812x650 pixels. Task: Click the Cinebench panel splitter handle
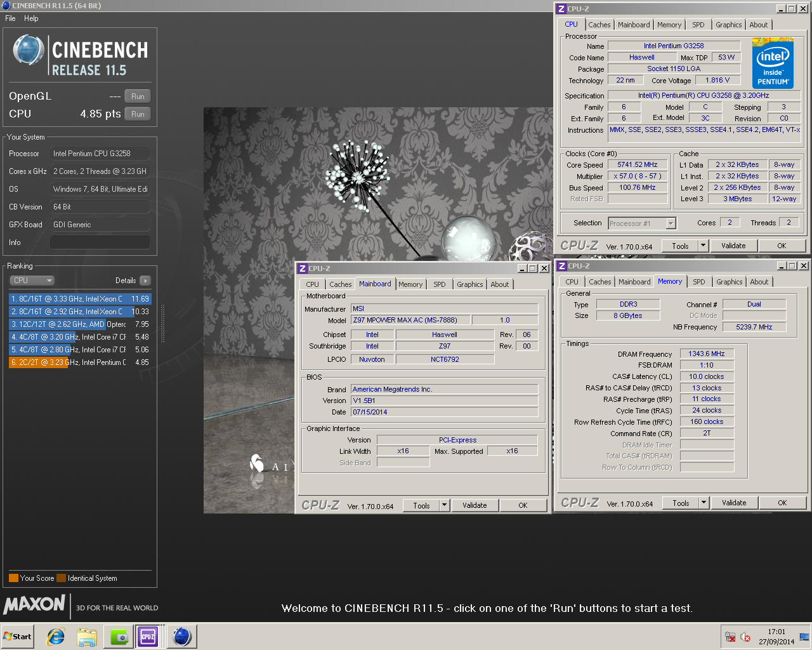(163, 324)
